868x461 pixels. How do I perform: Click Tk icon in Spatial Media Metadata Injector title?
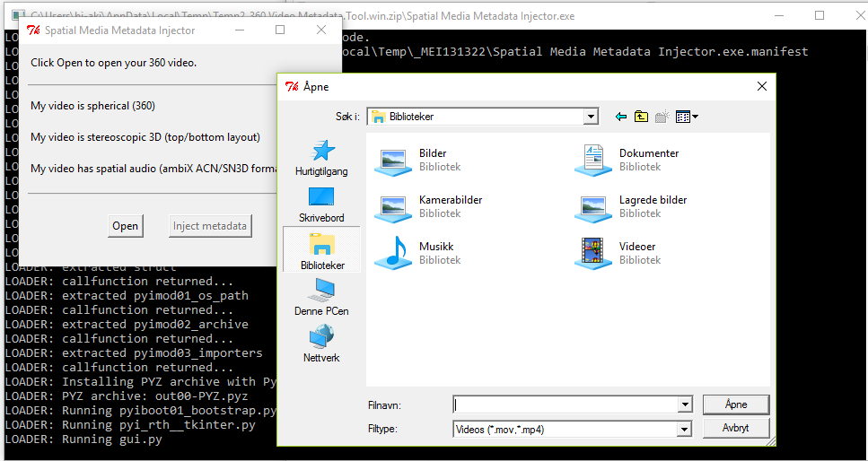[33, 30]
